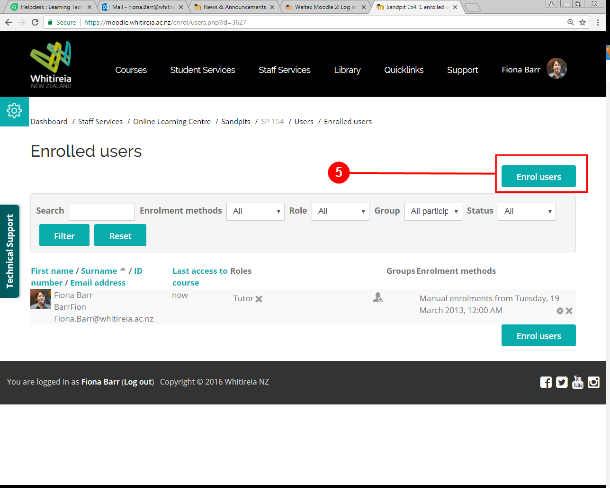Image resolution: width=610 pixels, height=488 pixels.
Task: Click the Search input field
Action: [102, 211]
